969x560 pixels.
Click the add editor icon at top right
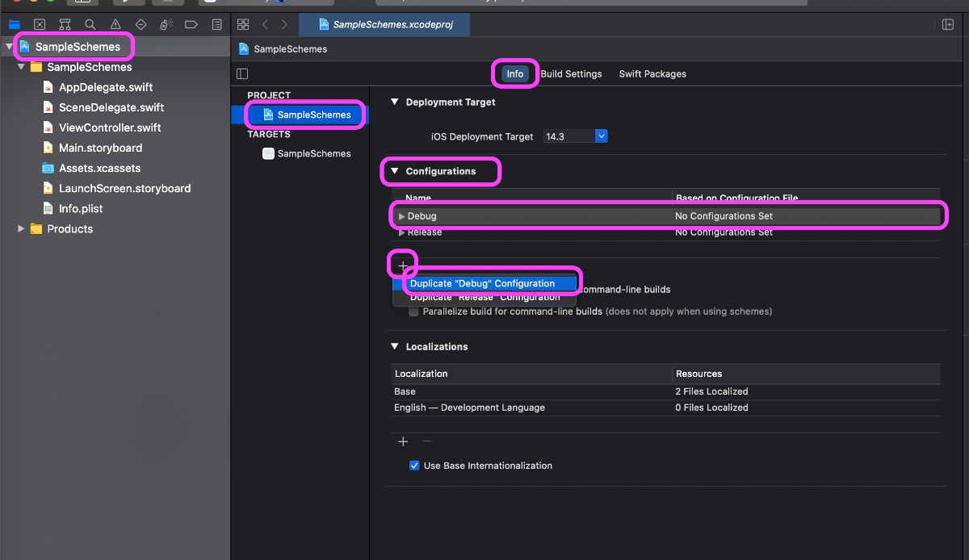point(948,24)
